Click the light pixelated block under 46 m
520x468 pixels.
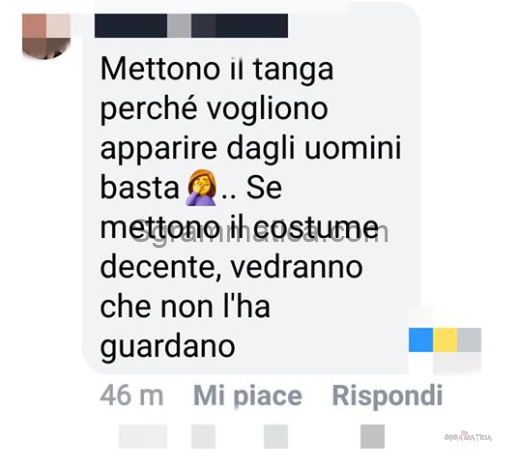click(x=143, y=436)
